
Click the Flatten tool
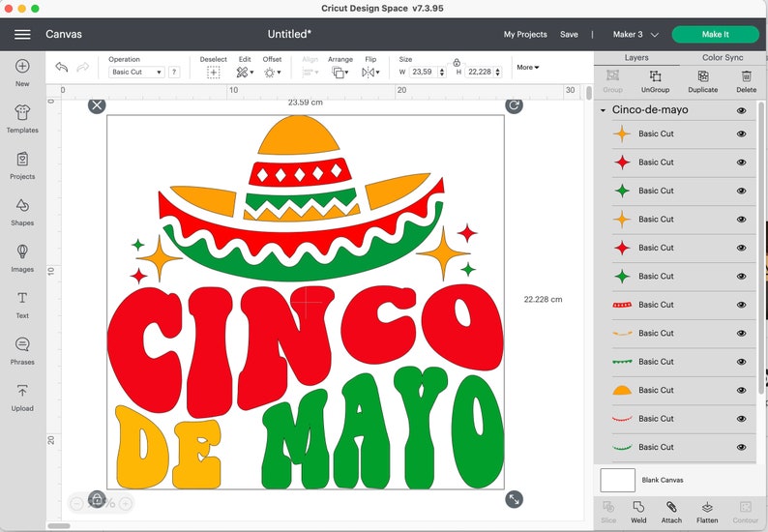[707, 512]
